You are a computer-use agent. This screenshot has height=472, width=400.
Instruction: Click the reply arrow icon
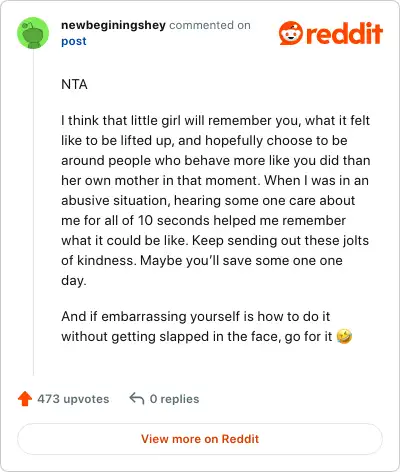click(x=137, y=398)
